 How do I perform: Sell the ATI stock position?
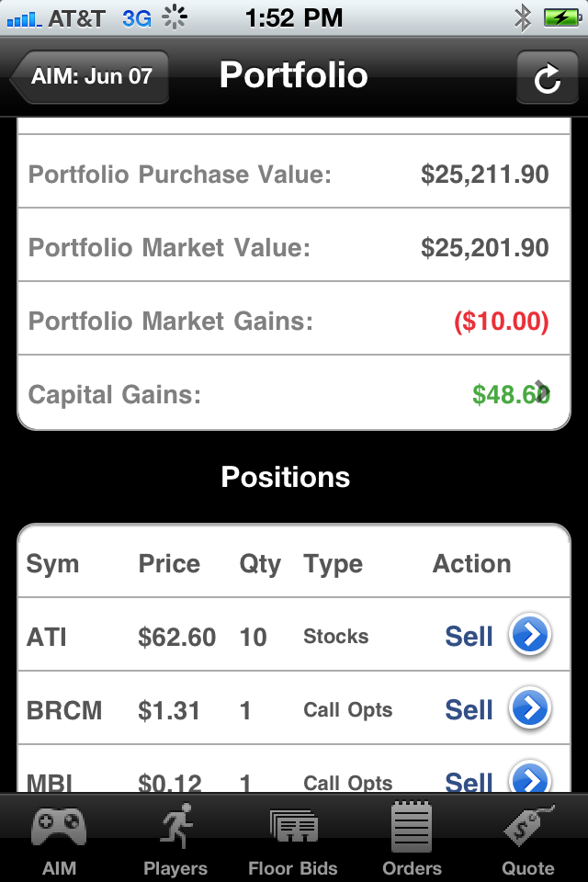click(x=469, y=637)
